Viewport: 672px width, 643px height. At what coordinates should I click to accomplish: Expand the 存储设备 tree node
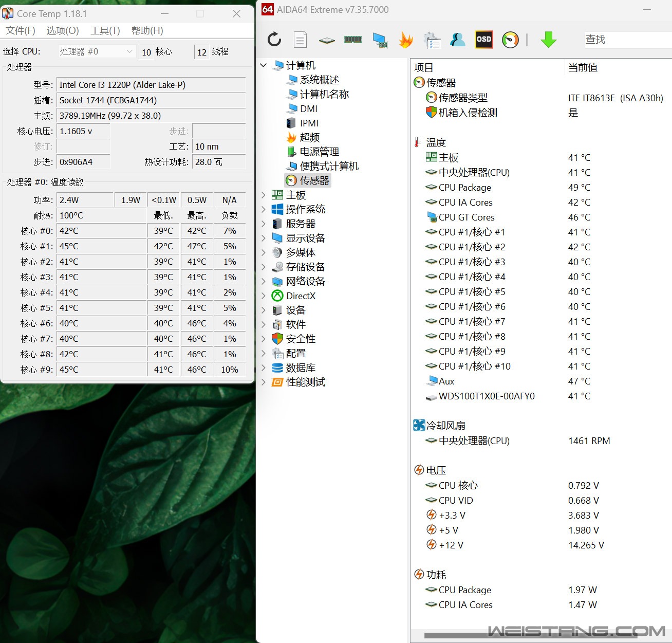264,267
